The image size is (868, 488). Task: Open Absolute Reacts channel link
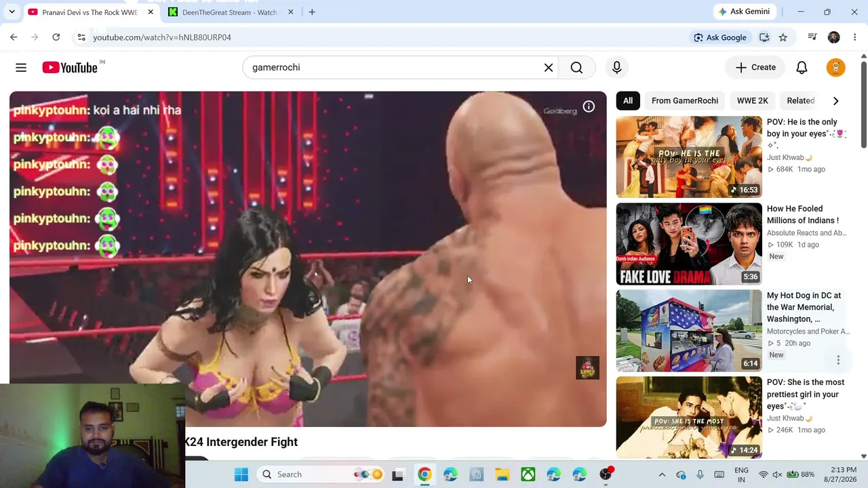(806, 233)
